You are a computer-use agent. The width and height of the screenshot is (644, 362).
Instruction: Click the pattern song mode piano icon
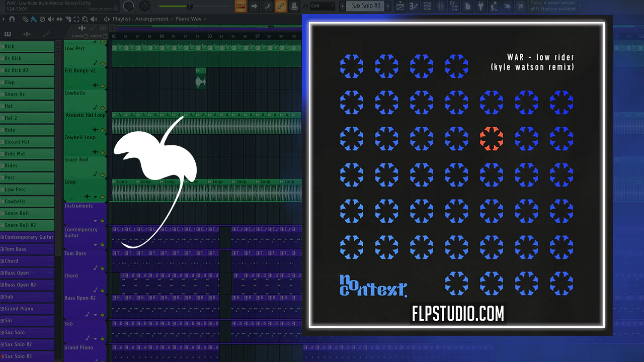(x=240, y=6)
